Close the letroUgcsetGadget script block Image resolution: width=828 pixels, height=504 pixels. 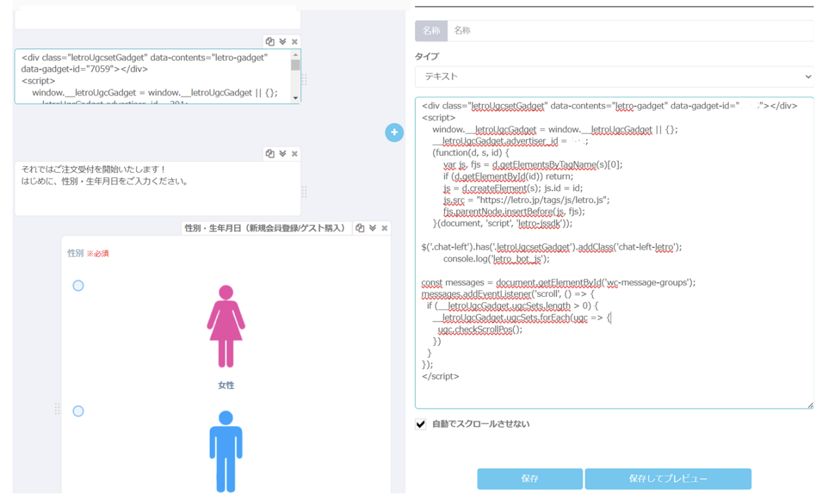[295, 41]
